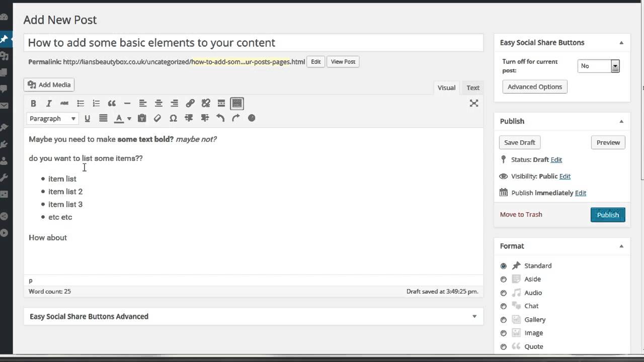The width and height of the screenshot is (644, 362).
Task: Switch to the Text editor tab
Action: click(x=473, y=87)
